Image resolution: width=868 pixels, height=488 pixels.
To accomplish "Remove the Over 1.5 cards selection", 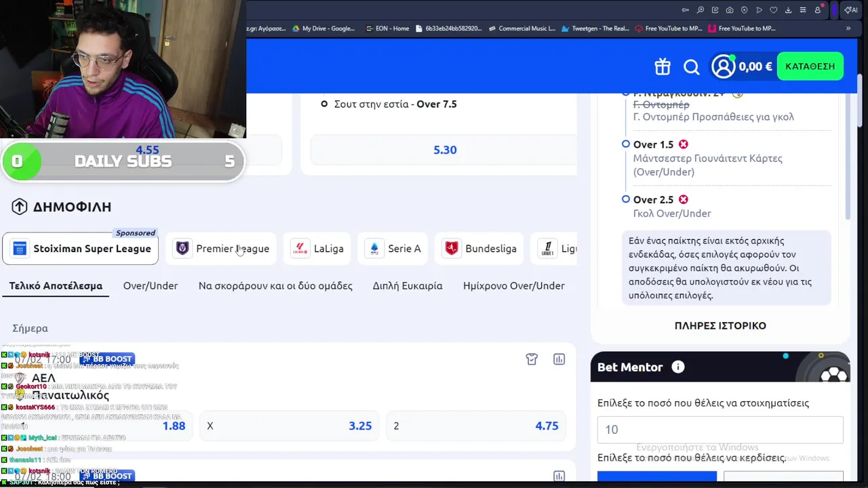I will click(684, 144).
